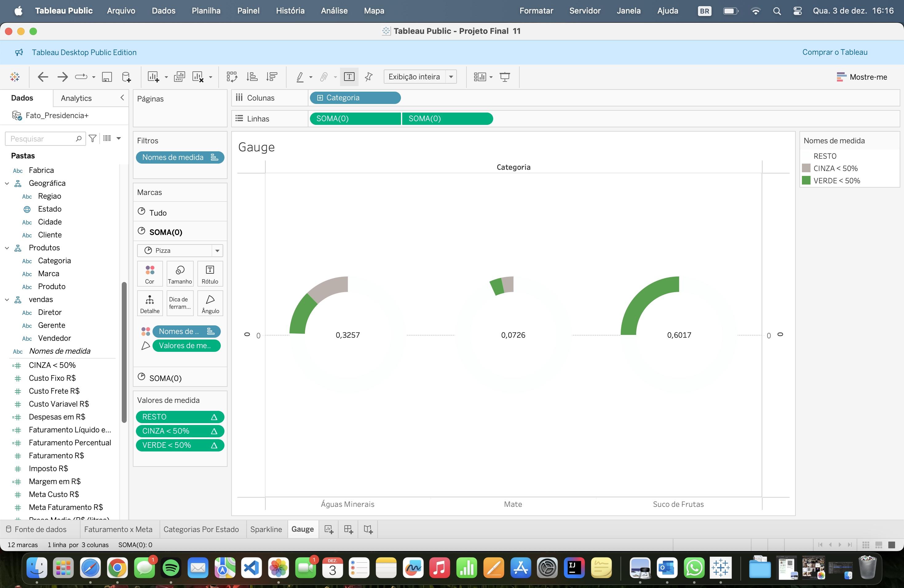Click the Swap rows and columns icon

click(232, 77)
